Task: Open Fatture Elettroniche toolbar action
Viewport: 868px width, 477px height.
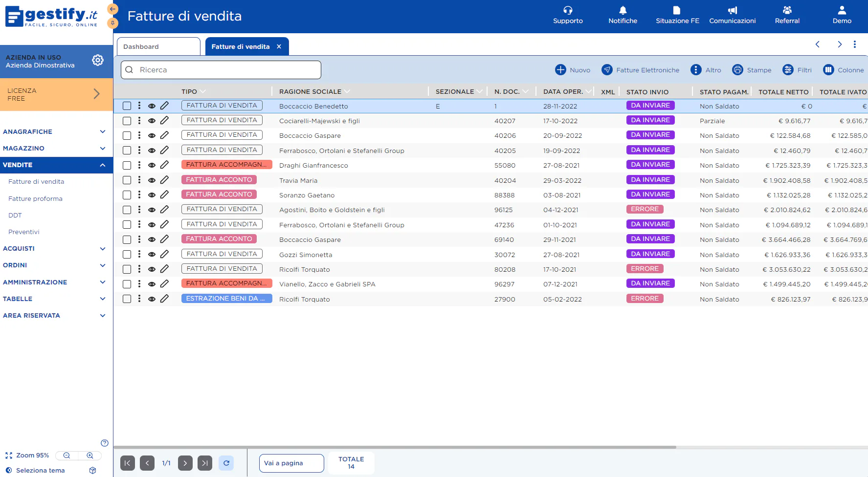Action: click(640, 70)
